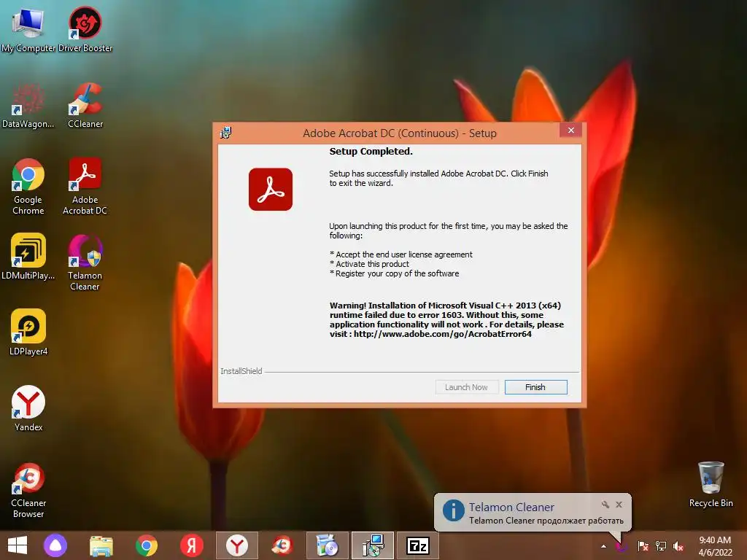
Task: Dismiss the Telamon Cleaner notification
Action: point(619,505)
